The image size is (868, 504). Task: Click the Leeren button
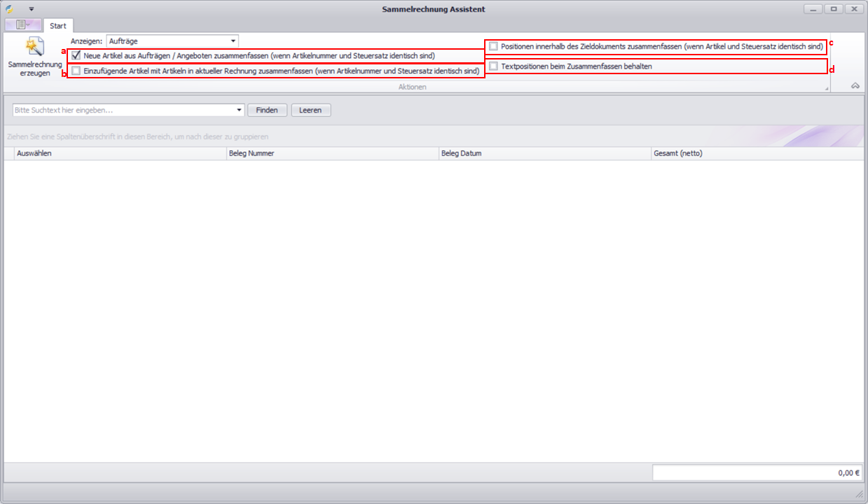[310, 110]
